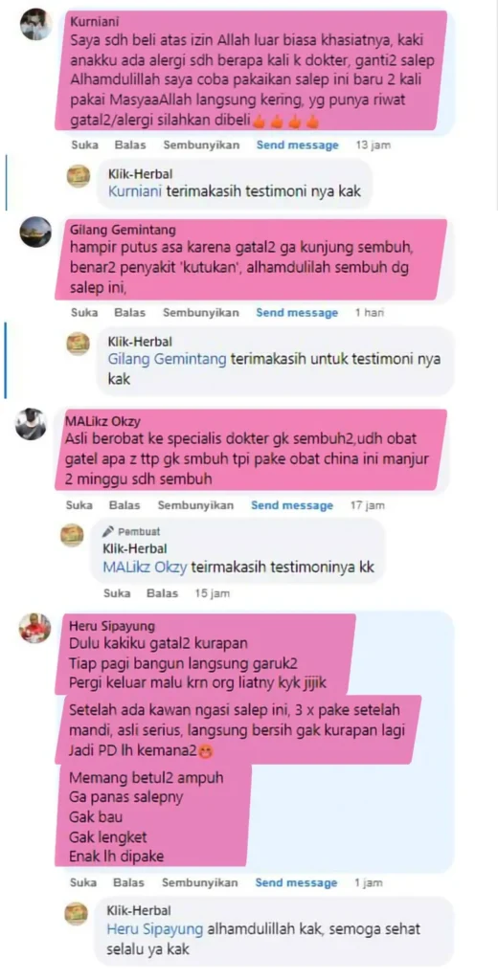Image resolution: width=498 pixels, height=980 pixels.
Task: Open Gilang Gemintang's profile avatar
Action: pos(35,232)
